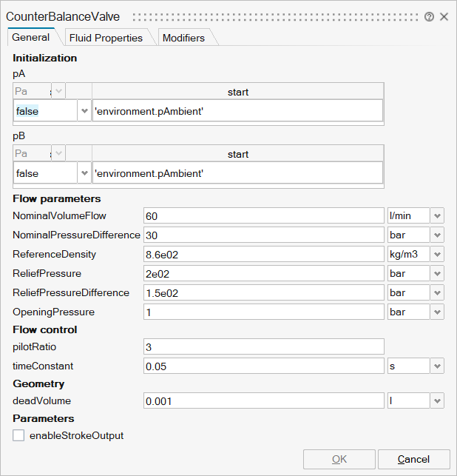Click the pilotRatio input field
Screen dimensions: 457x476
click(263, 346)
